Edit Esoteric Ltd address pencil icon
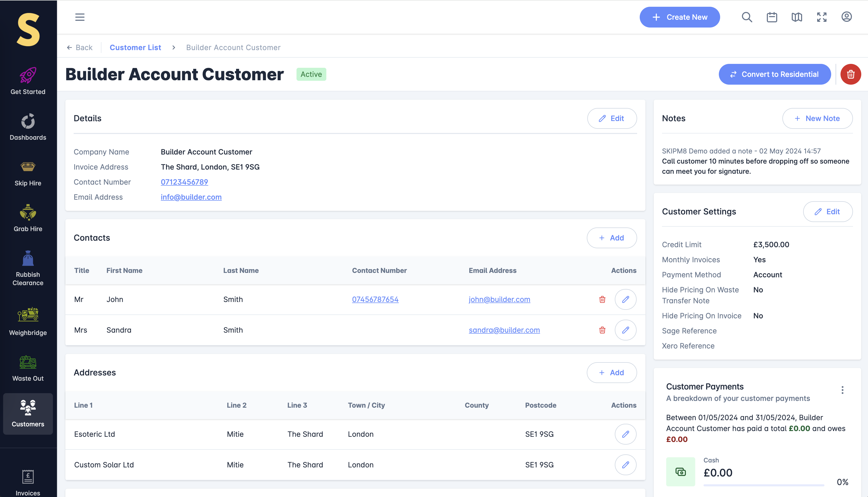Screen dimensions: 868x497 coord(626,434)
